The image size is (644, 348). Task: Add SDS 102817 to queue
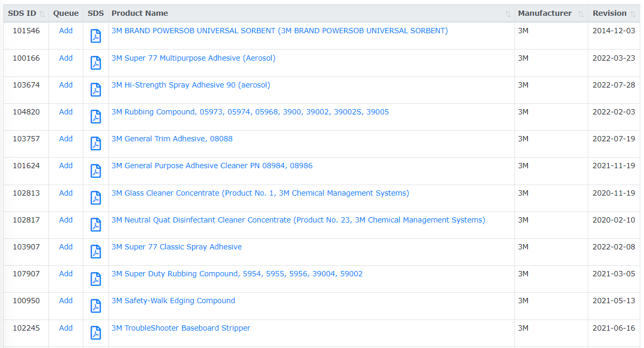[x=66, y=220]
